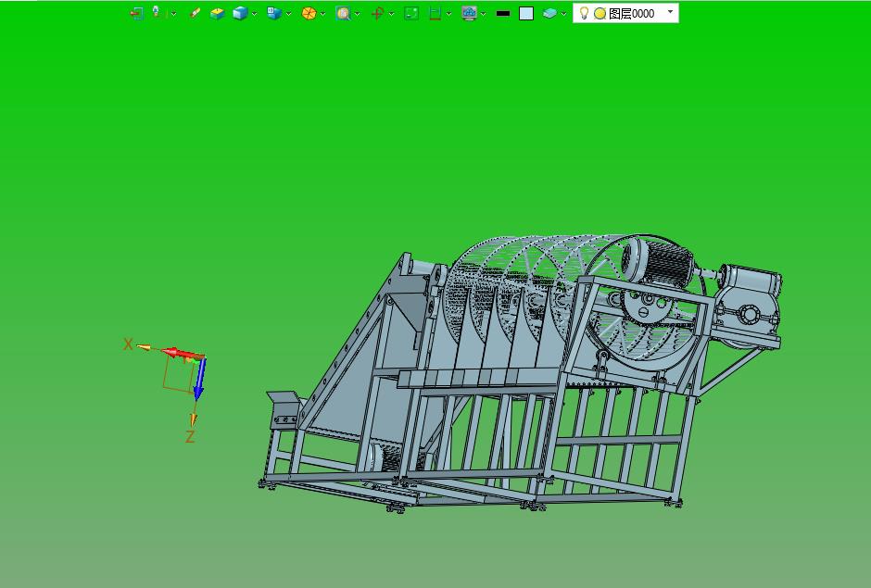
Task: Open the dropdown arrow beside the lamp icon
Action: click(x=173, y=14)
